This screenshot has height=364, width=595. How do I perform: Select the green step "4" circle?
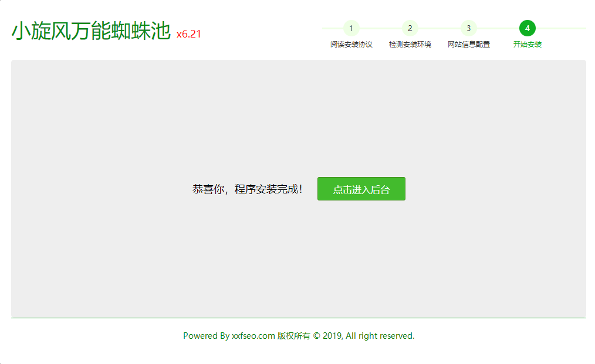(528, 28)
